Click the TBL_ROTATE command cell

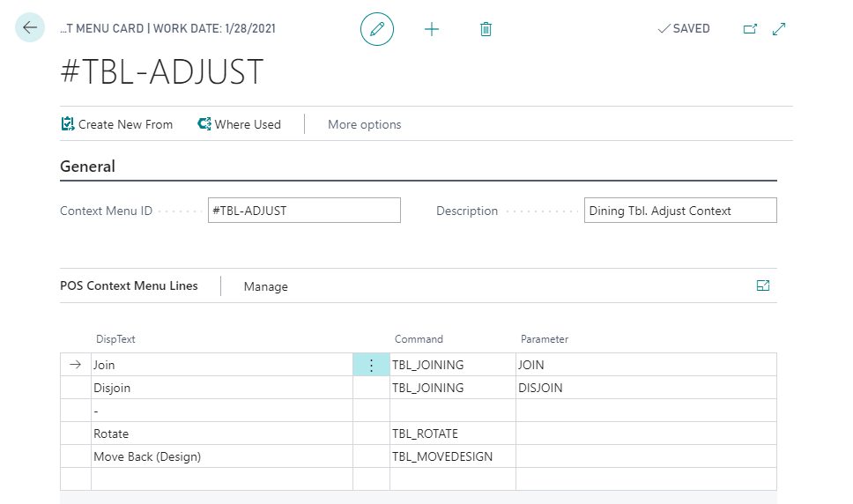click(x=452, y=434)
